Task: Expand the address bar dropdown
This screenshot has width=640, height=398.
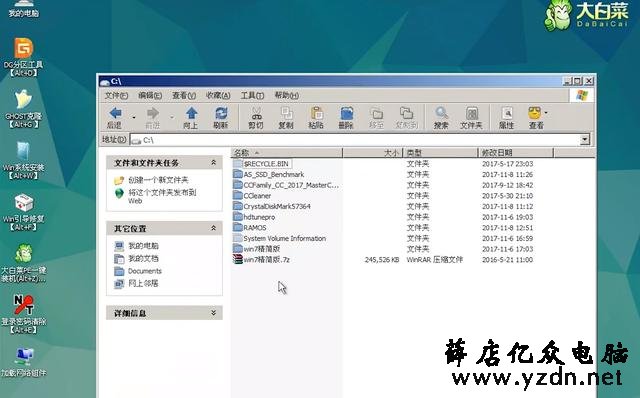Action: [585, 140]
